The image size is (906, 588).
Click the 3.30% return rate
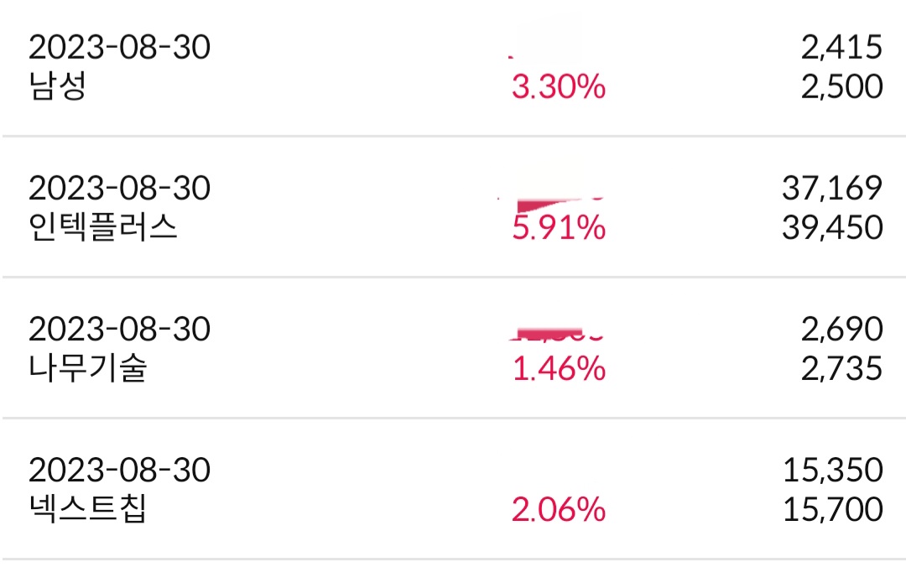click(x=558, y=87)
